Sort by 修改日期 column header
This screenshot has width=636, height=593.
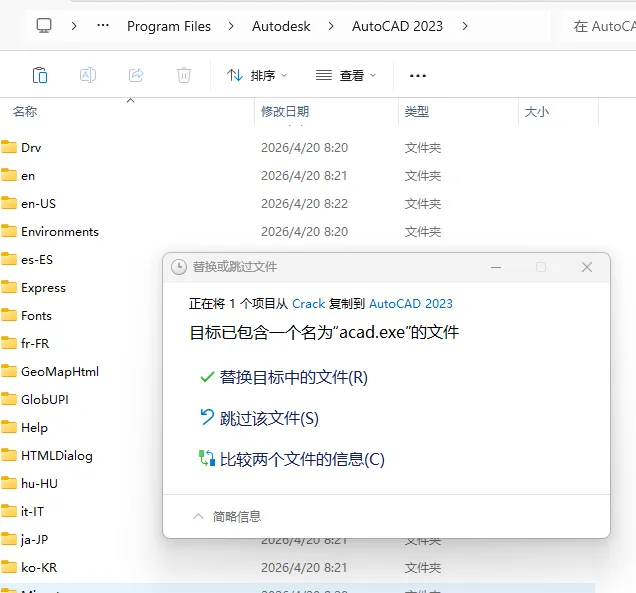(x=285, y=112)
